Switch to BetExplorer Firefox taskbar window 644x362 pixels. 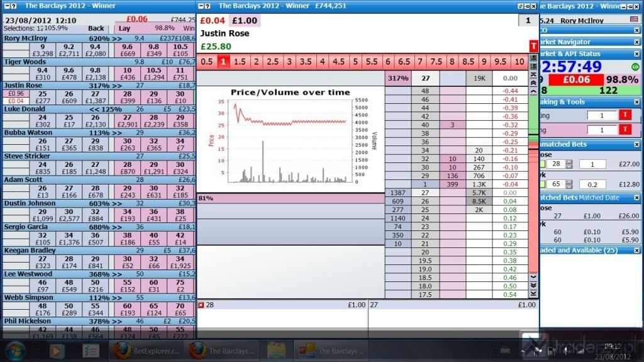coord(146,351)
